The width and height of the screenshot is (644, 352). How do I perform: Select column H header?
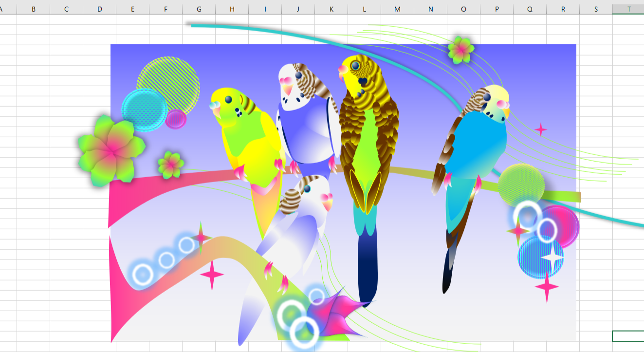[x=232, y=9]
